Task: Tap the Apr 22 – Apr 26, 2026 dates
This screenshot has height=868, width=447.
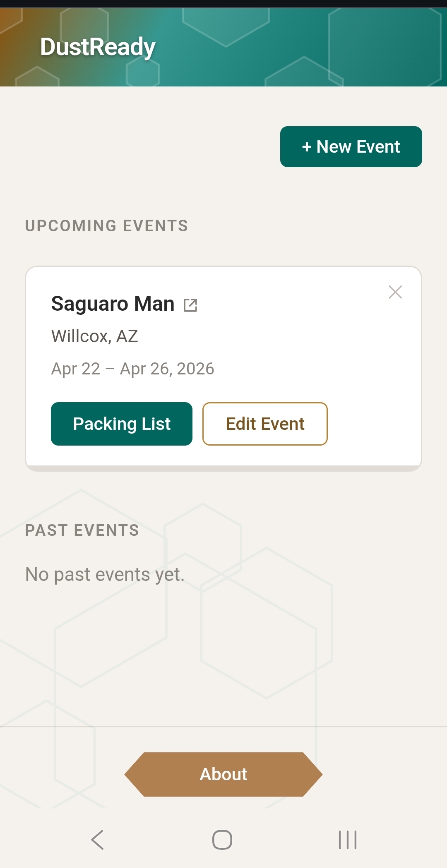Action: coord(132,369)
